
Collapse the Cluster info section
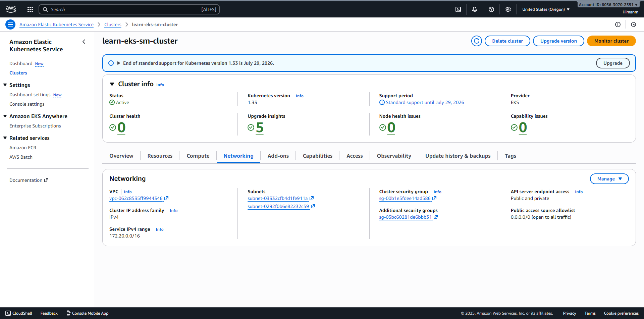(112, 84)
